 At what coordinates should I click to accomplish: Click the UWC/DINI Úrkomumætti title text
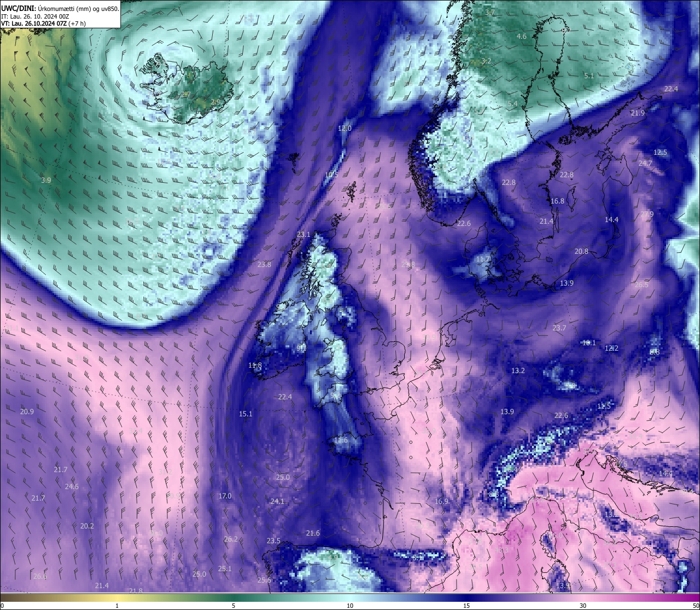[60, 9]
